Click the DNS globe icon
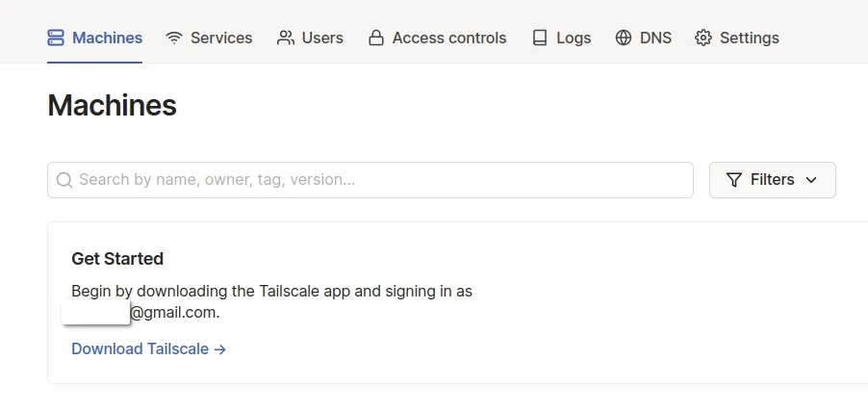The width and height of the screenshot is (868, 412). [624, 39]
